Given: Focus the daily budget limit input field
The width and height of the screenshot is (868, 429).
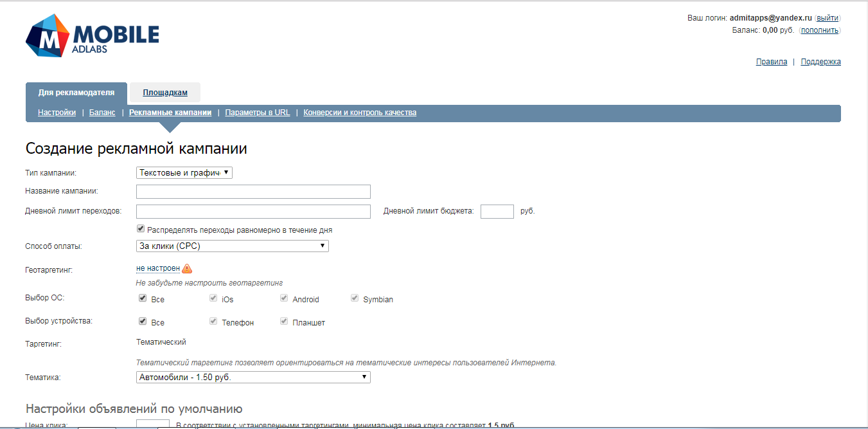Looking at the screenshot, I should pyautogui.click(x=497, y=212).
